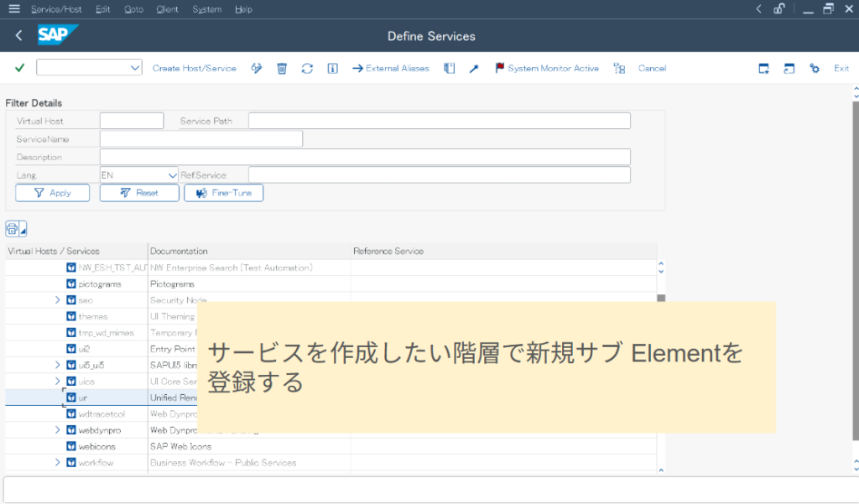Open the Lang. dropdown showing EN
Screen dimensions: 859x504
click(x=171, y=175)
